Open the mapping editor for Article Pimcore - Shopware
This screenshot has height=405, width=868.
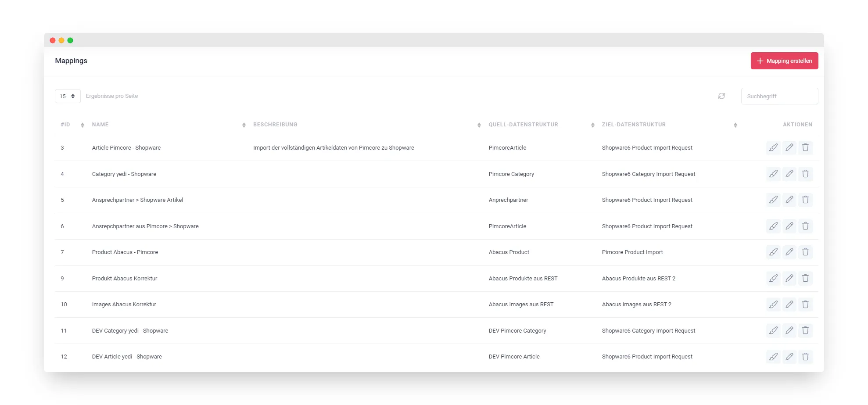(x=773, y=148)
